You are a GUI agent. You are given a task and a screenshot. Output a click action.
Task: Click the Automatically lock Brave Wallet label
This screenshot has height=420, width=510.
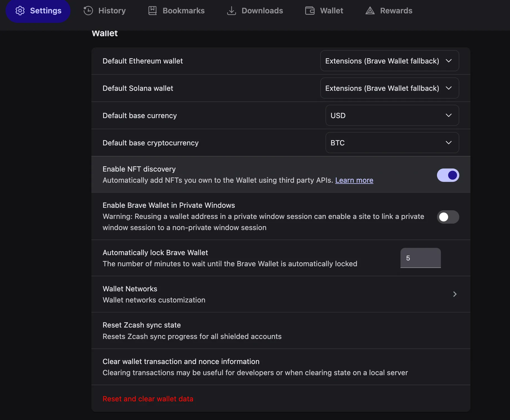[155, 253]
